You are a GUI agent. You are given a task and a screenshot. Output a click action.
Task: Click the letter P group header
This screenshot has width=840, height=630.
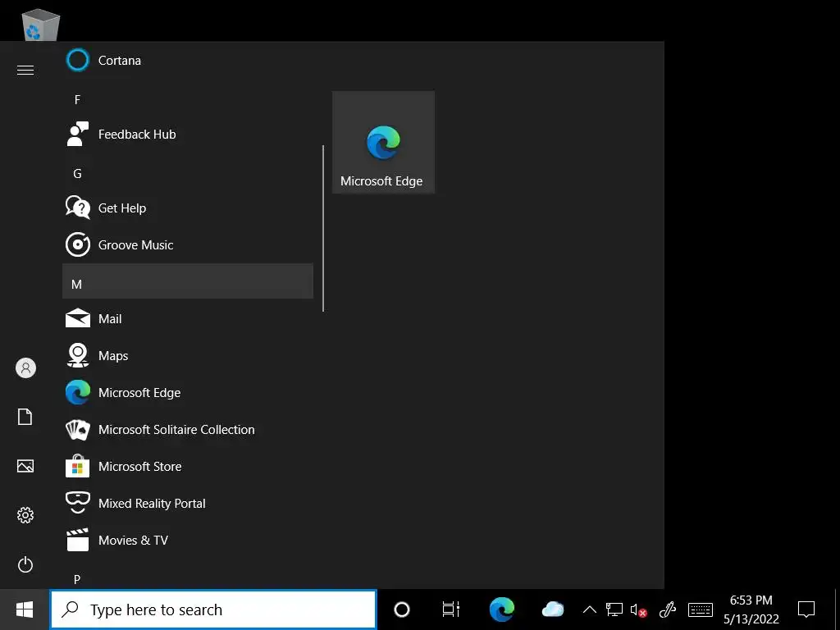188,578
